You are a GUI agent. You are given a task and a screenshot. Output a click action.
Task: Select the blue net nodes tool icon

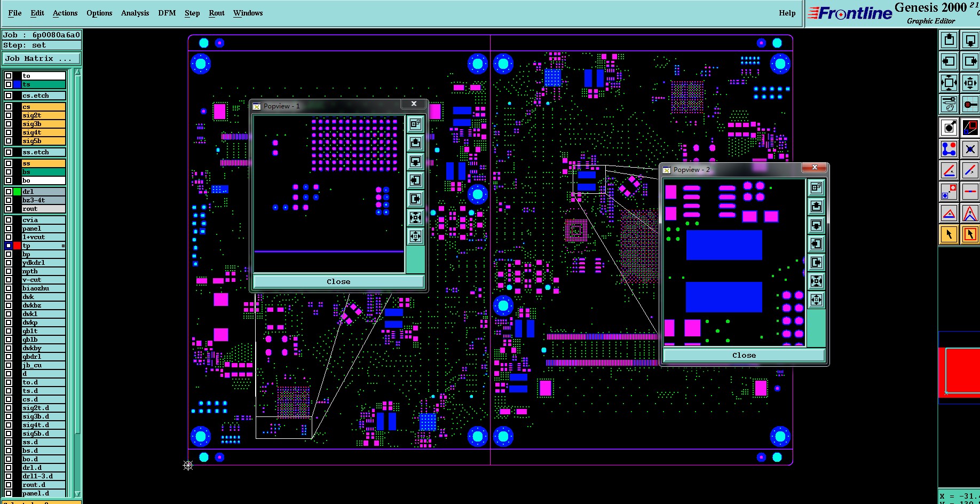pos(949,148)
